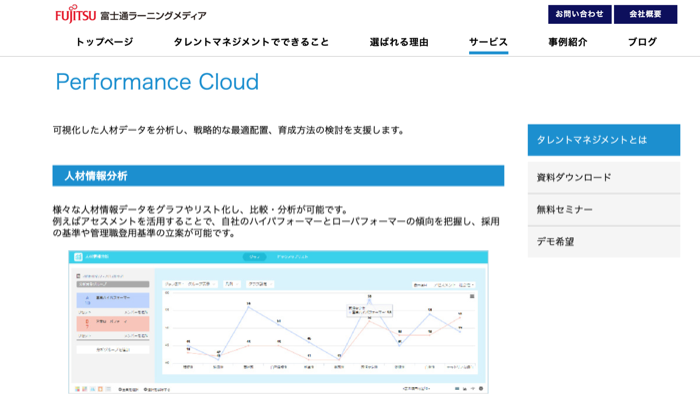Image resolution: width=700 pixels, height=409 pixels.
Task: Click the Performance Cloud page heading
Action: coord(157,82)
